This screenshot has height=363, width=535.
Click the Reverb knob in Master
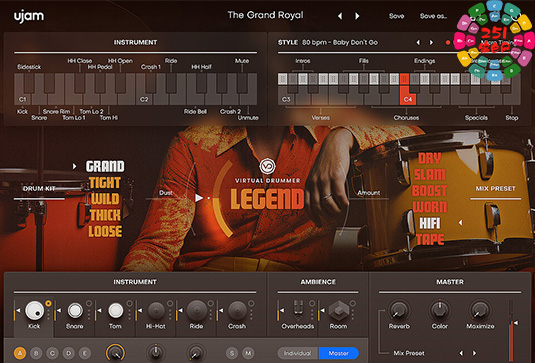pyautogui.click(x=399, y=310)
